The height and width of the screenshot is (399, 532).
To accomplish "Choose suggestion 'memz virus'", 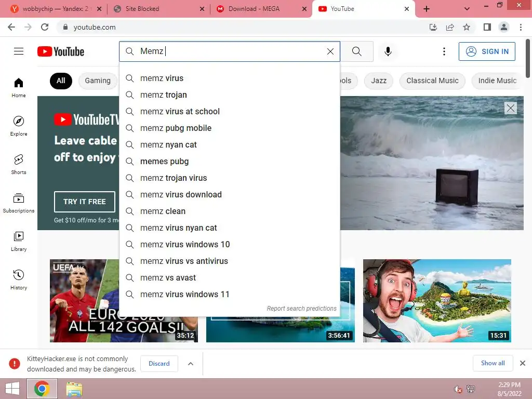I will [x=229, y=78].
